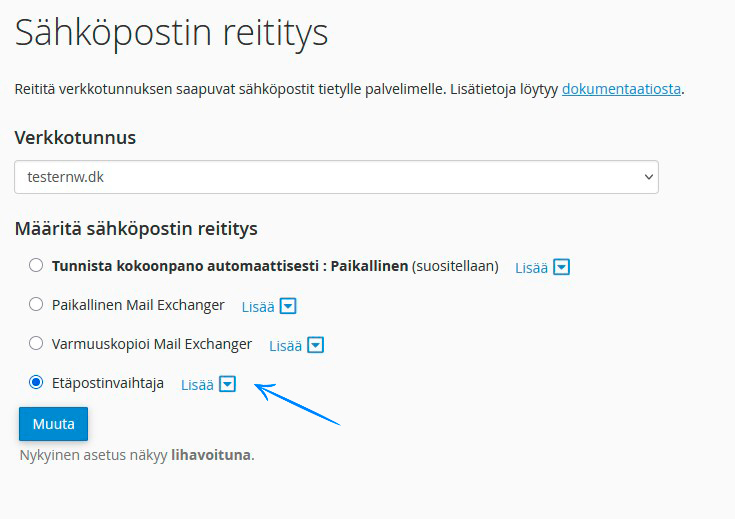Expand Lisää details for Etäpostinvaihtaja
Viewport: 735px width, 519px height.
point(197,385)
